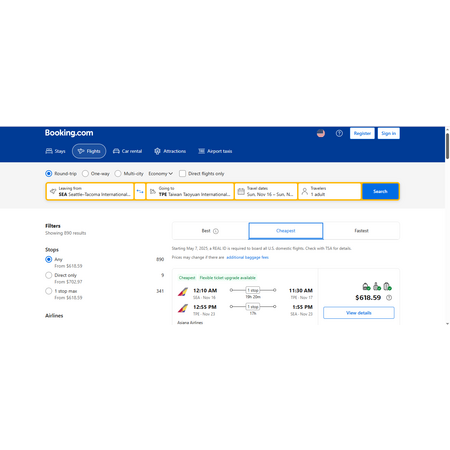This screenshot has height=450, width=450.
Task: Click the Showing 890 results text
Action: coord(66,233)
